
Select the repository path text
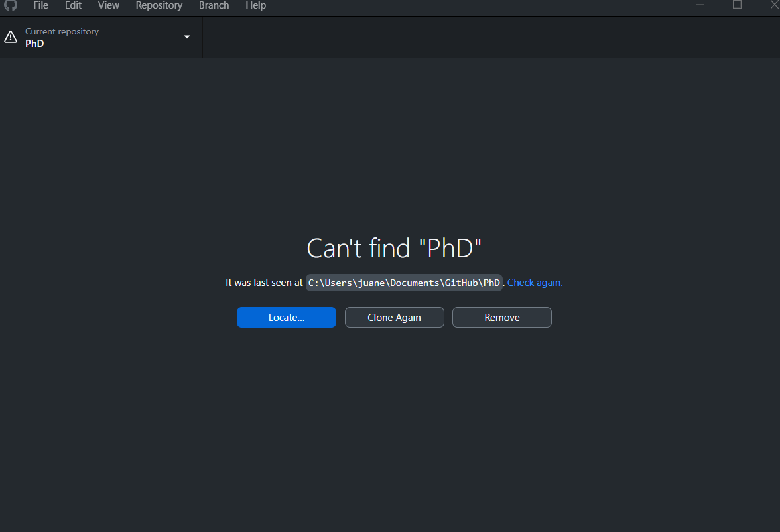pos(403,282)
